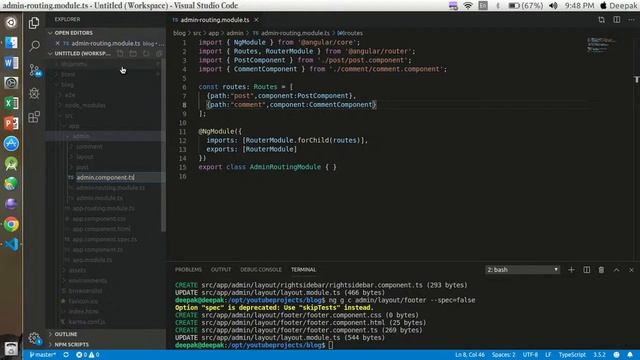This screenshot has height=360, width=640.
Task: Open the Manage gear in the activity bar
Action: pyautogui.click(x=34, y=338)
